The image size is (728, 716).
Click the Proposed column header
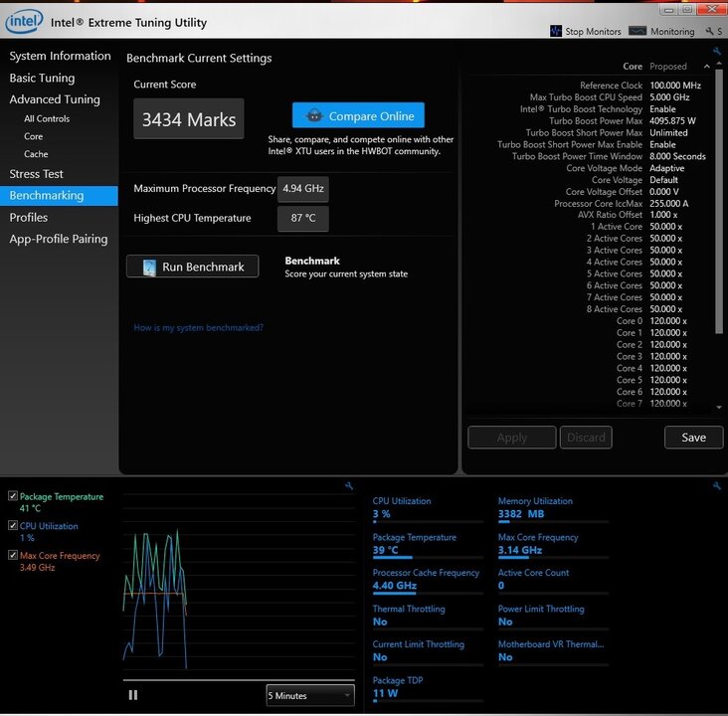tap(667, 67)
